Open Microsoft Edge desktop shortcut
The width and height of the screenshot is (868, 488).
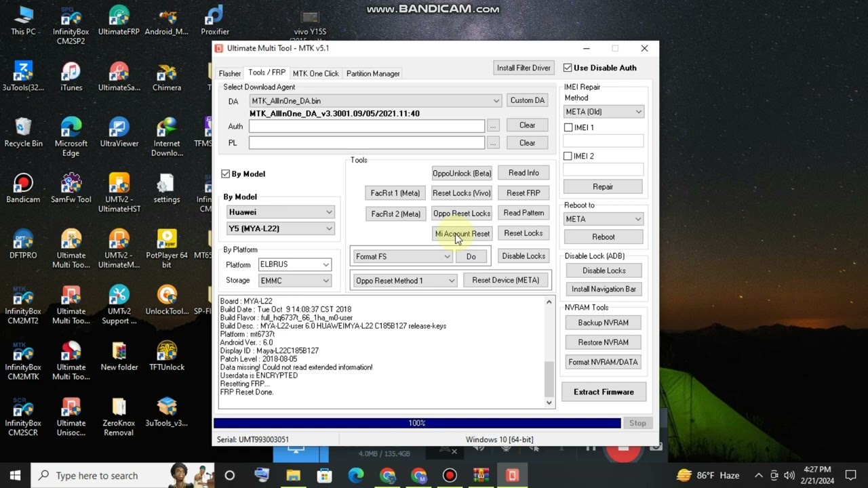coord(71,136)
